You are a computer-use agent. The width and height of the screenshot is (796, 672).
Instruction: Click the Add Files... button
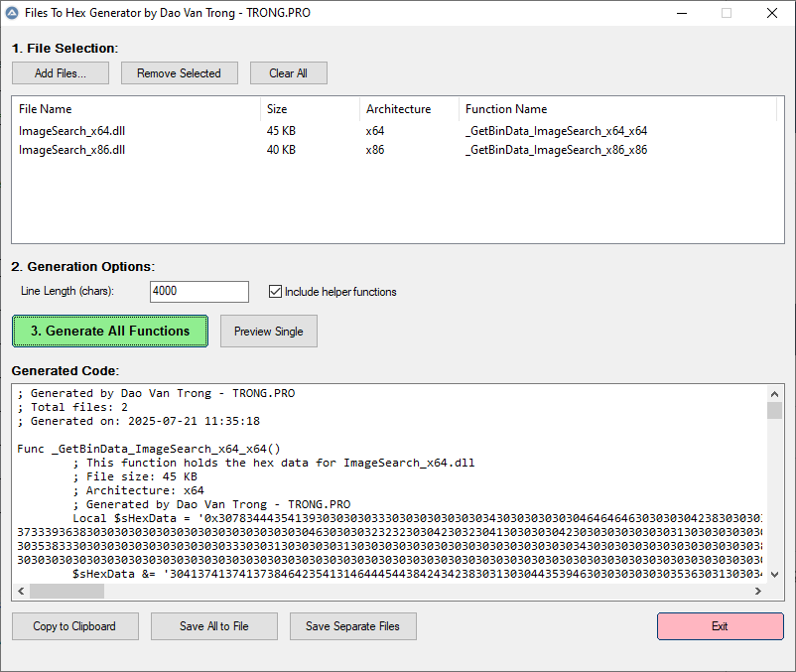(x=61, y=73)
